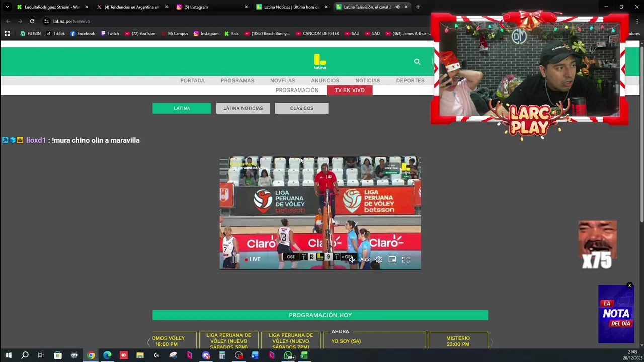The height and width of the screenshot is (362, 644).
Task: Mute the Latina Televisión tab audio icon
Action: coord(397,7)
